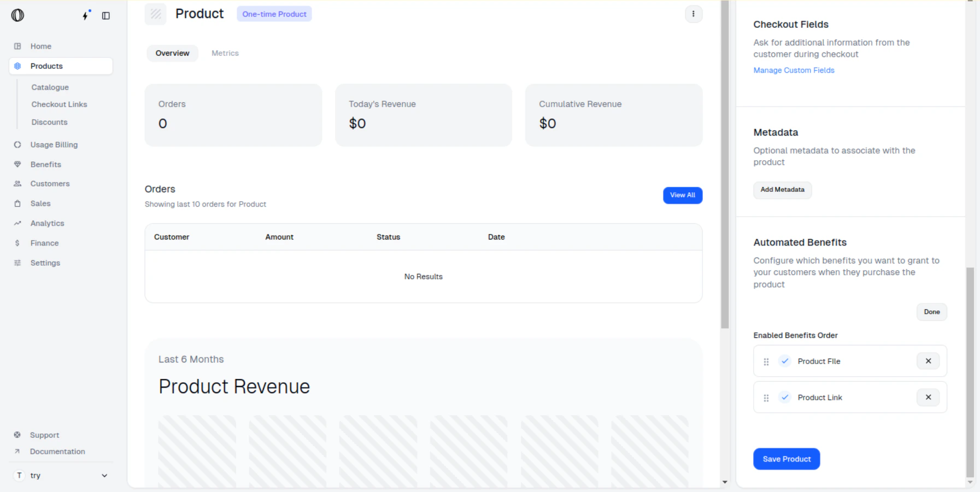Click the Settings sliders icon

(17, 263)
